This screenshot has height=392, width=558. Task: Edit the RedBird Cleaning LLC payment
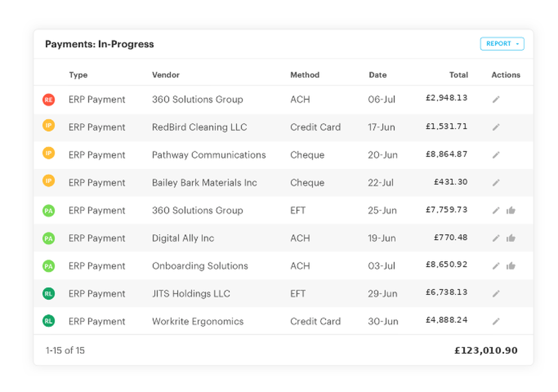496,127
